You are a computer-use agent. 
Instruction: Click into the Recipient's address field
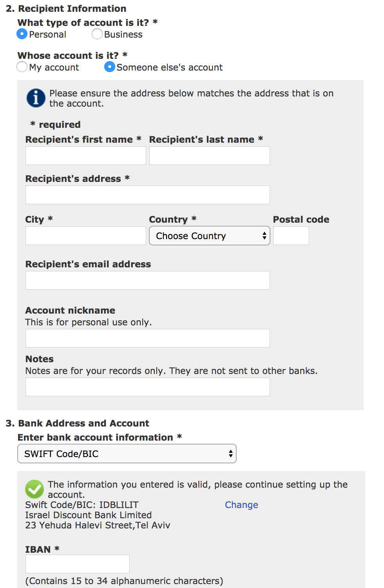click(148, 195)
